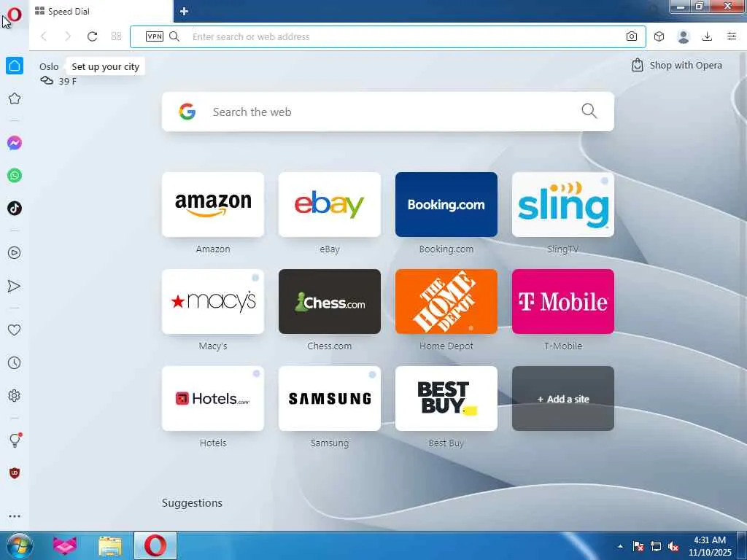
Task: Open File Explorer from the taskbar
Action: [x=110, y=545]
